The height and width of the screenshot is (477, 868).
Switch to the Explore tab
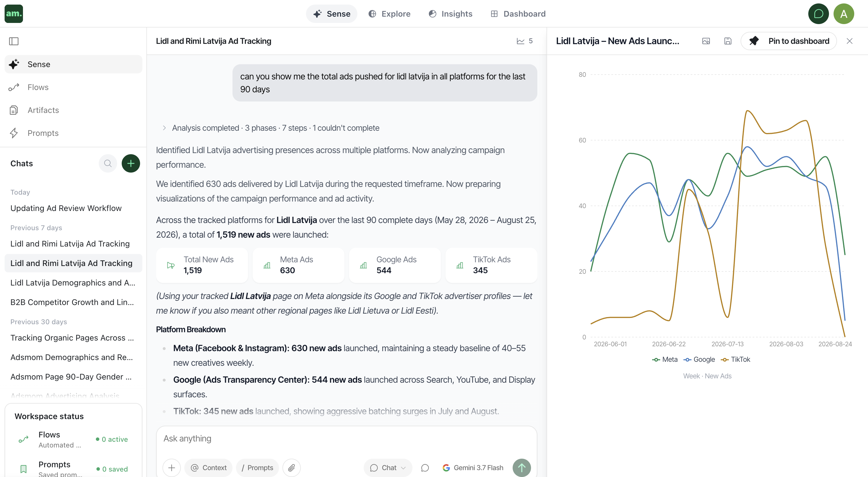pos(389,14)
